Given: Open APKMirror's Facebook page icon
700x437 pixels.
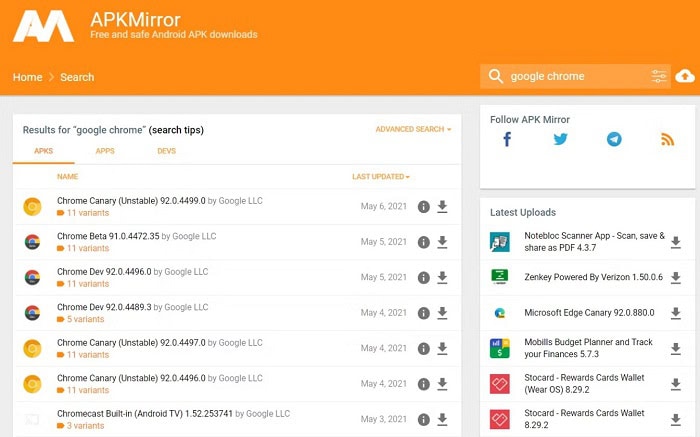Looking at the screenshot, I should [507, 139].
